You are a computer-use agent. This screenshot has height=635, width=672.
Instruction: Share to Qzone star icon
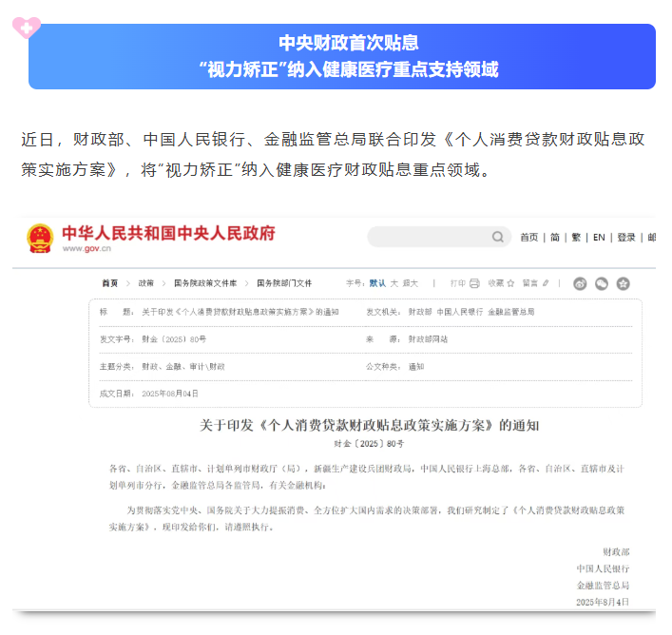click(624, 283)
